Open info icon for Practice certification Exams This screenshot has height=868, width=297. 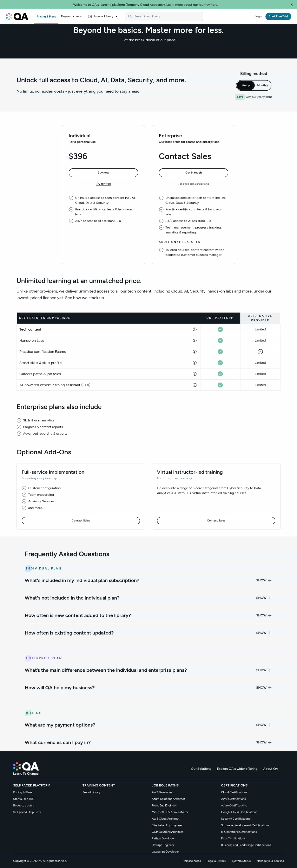click(194, 352)
